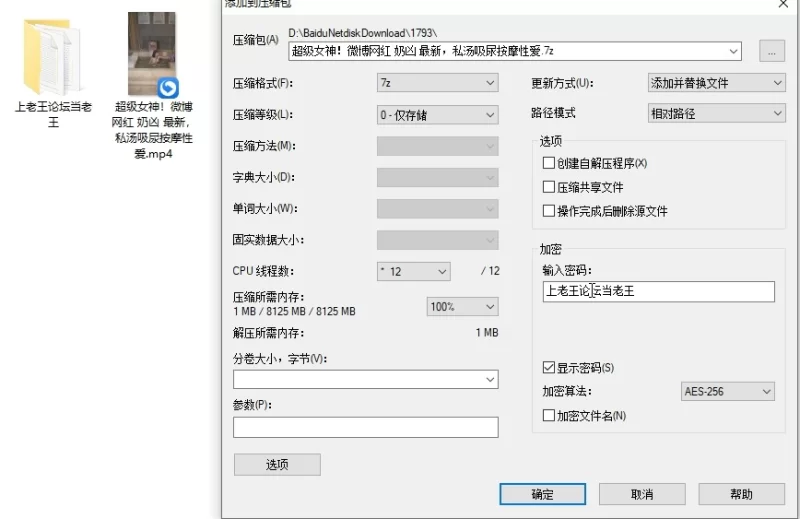Open the 路径模式 dropdown
Viewport: 800px width, 519px height.
[x=716, y=113]
